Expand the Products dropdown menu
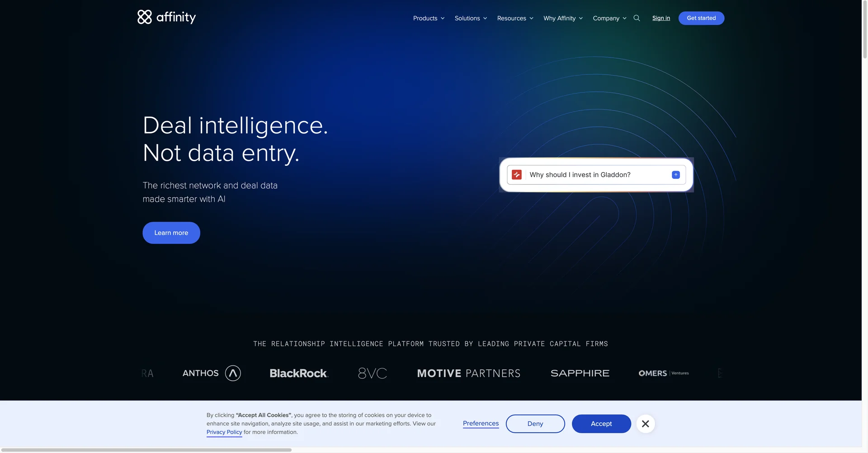 pyautogui.click(x=429, y=18)
